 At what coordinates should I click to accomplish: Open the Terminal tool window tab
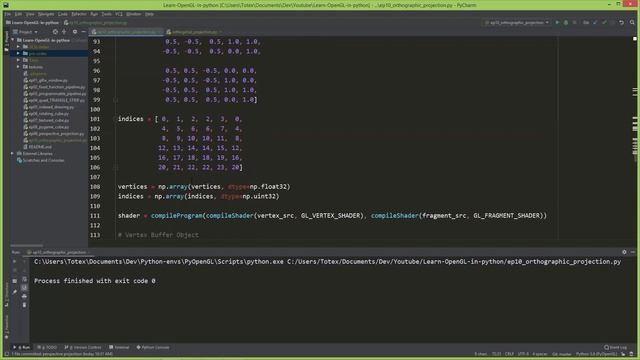click(119, 347)
